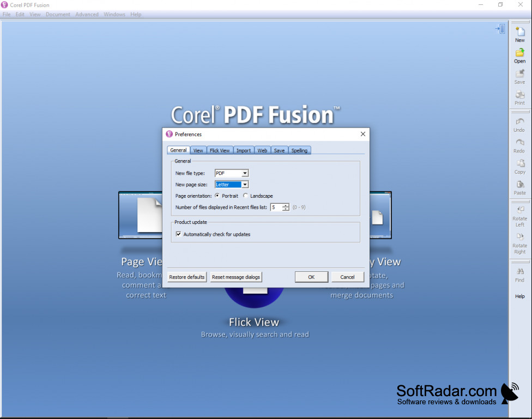
Task: Click the 'Browse, visually search and read' text
Action: (x=255, y=335)
